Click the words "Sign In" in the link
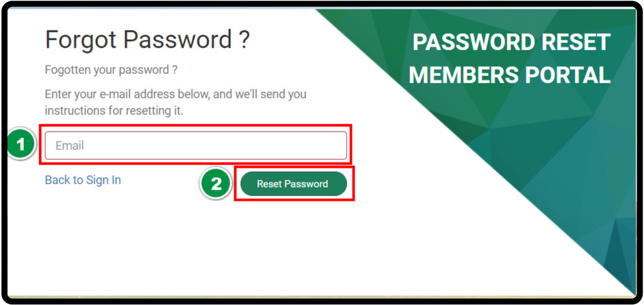 (x=103, y=180)
